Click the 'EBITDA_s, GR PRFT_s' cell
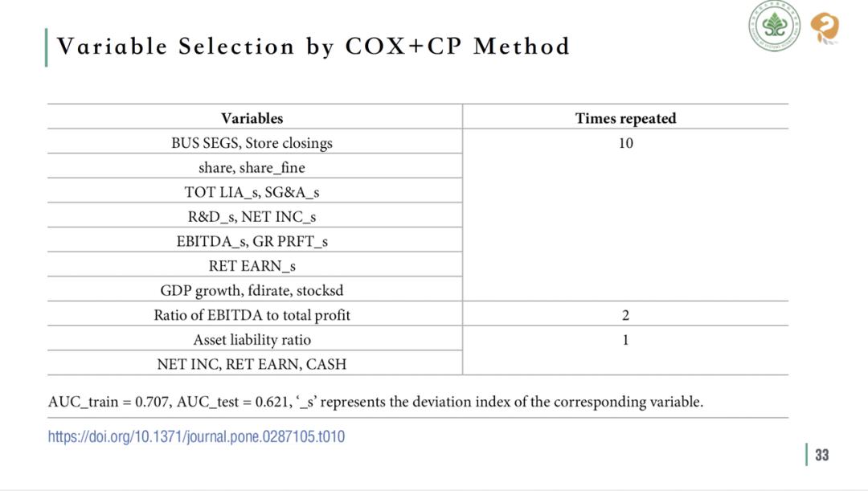The image size is (868, 491). pos(252,241)
